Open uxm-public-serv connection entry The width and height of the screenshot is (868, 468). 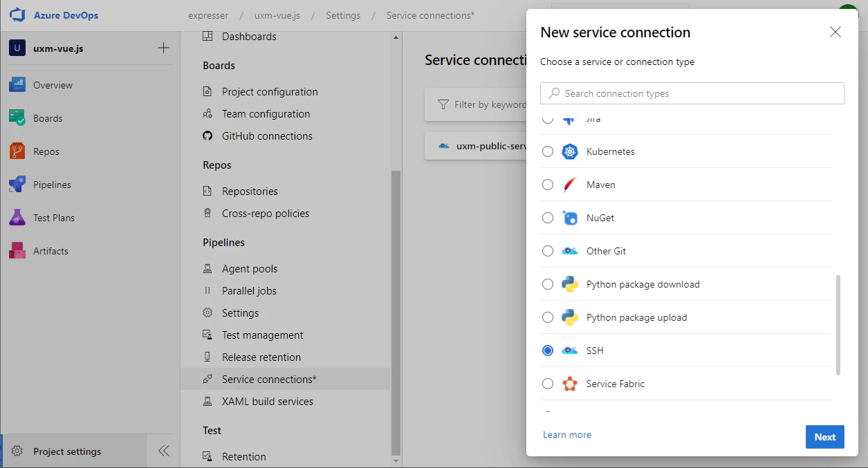(476, 146)
